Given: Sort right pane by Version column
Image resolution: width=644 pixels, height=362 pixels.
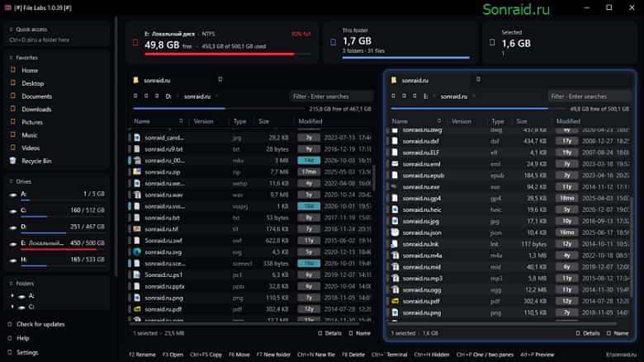Looking at the screenshot, I should coord(462,121).
